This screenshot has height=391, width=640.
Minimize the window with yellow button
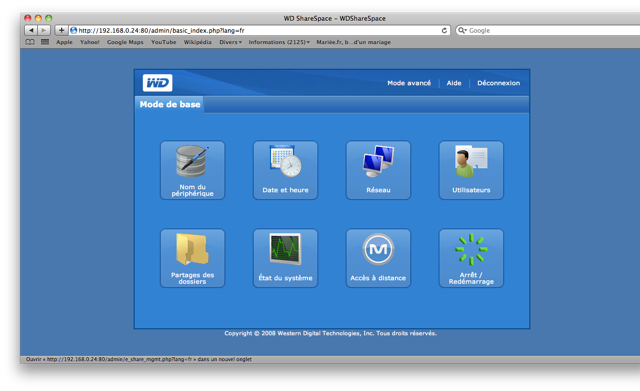pos(38,18)
